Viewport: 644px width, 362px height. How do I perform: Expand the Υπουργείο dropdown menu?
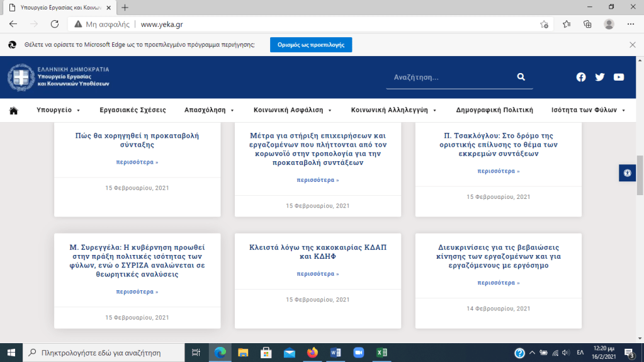58,110
